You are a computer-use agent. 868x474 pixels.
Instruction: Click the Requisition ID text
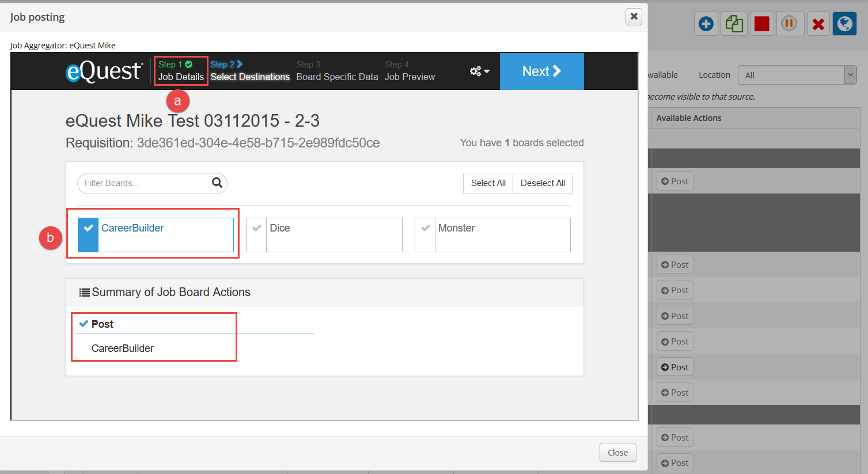(258, 143)
